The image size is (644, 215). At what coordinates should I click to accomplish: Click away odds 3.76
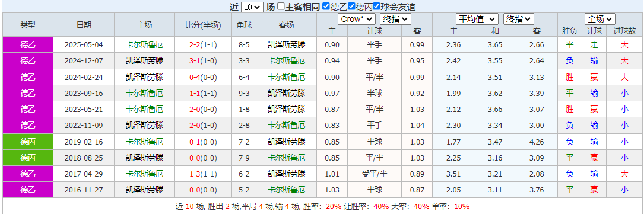point(537,190)
